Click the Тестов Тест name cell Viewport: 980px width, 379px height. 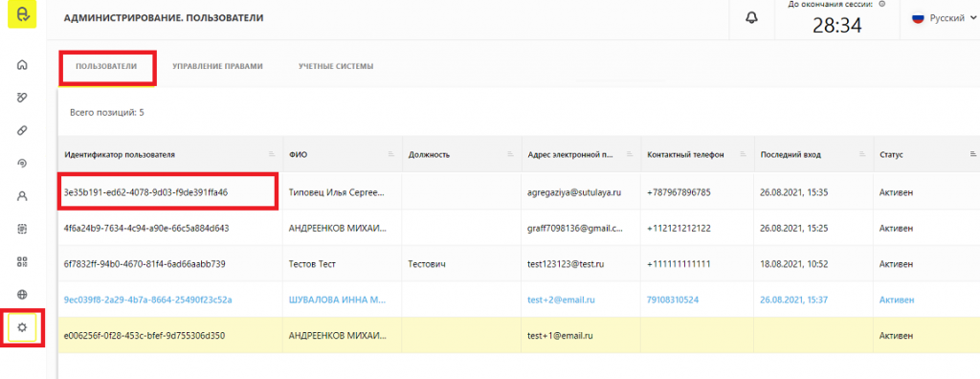point(313,264)
